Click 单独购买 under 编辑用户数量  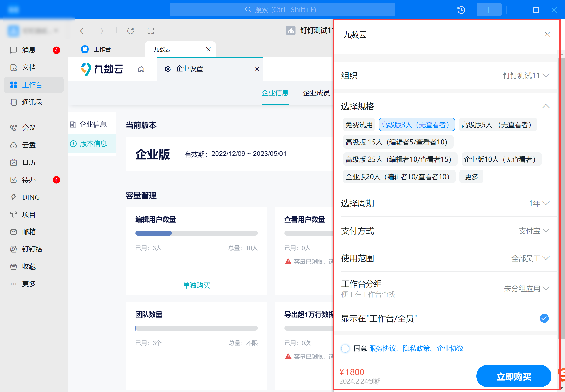pos(196,285)
